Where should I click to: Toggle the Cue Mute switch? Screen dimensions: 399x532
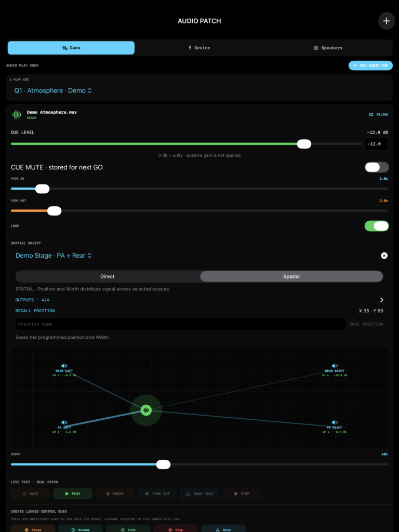click(x=377, y=167)
